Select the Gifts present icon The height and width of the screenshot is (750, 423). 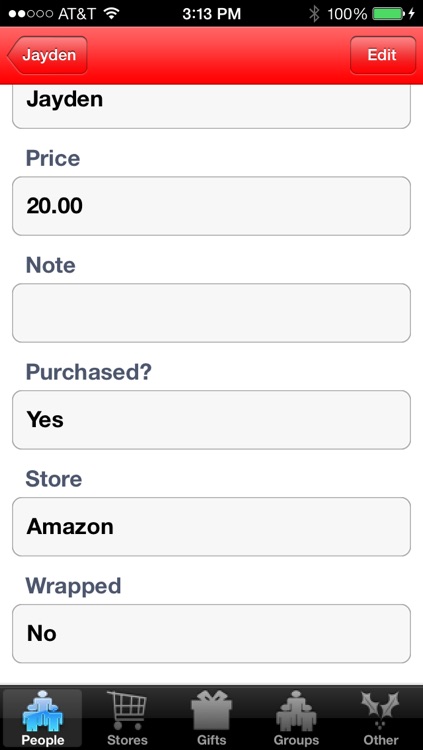tap(211, 710)
